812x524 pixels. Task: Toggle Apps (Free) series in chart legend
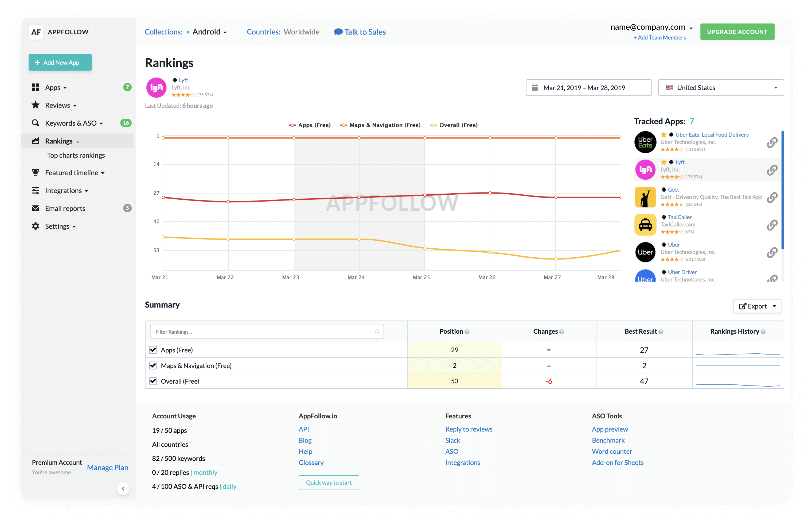click(309, 125)
